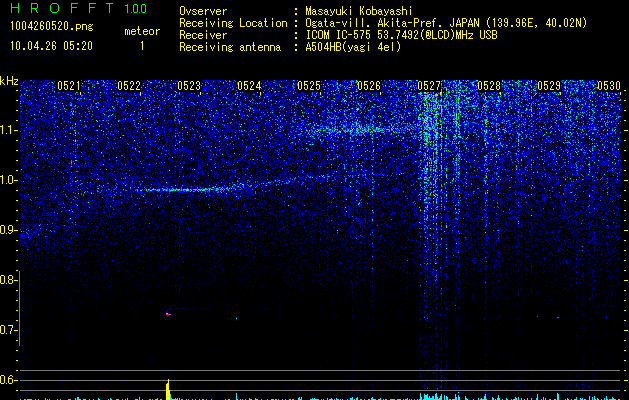Click the Receiver label
The height and width of the screenshot is (400, 629).
tap(203, 35)
